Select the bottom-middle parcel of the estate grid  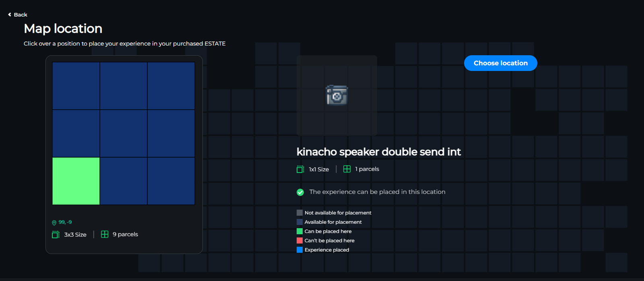(124, 181)
